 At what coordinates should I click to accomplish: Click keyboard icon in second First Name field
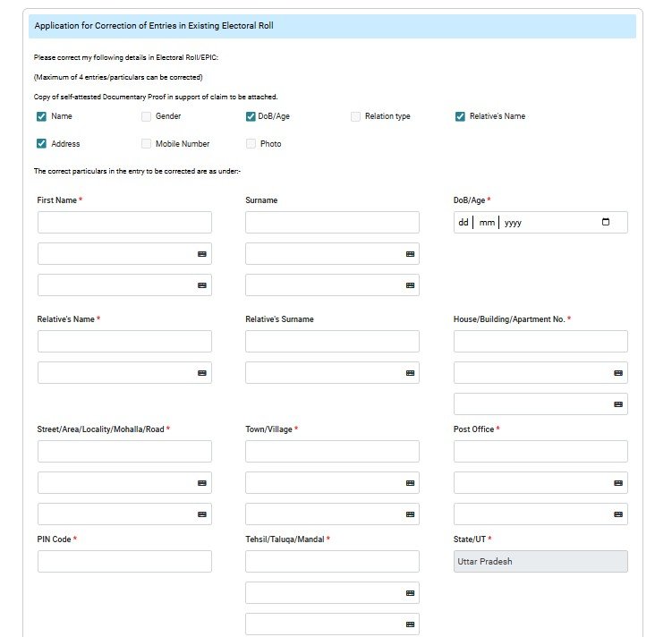click(x=201, y=254)
